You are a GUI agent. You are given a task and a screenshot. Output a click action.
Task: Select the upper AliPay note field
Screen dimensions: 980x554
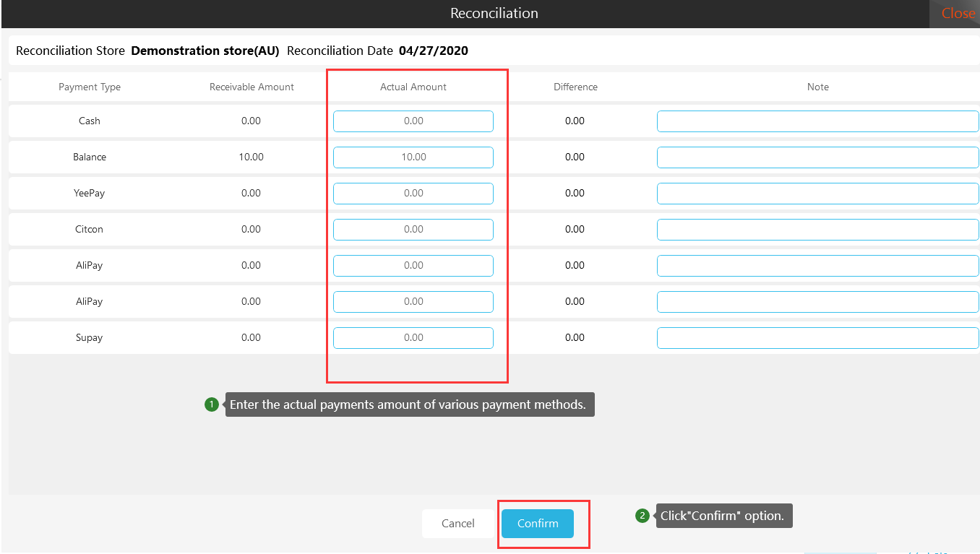click(817, 266)
